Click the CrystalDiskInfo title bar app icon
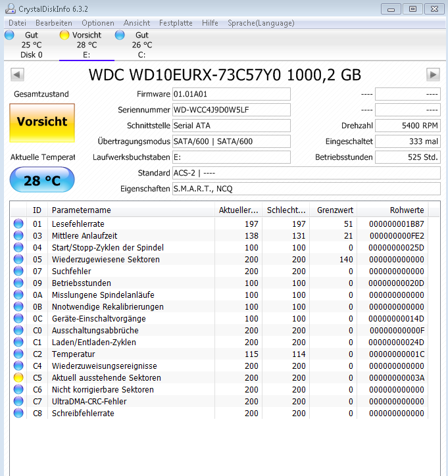This screenshot has height=476, width=448. 11,9
